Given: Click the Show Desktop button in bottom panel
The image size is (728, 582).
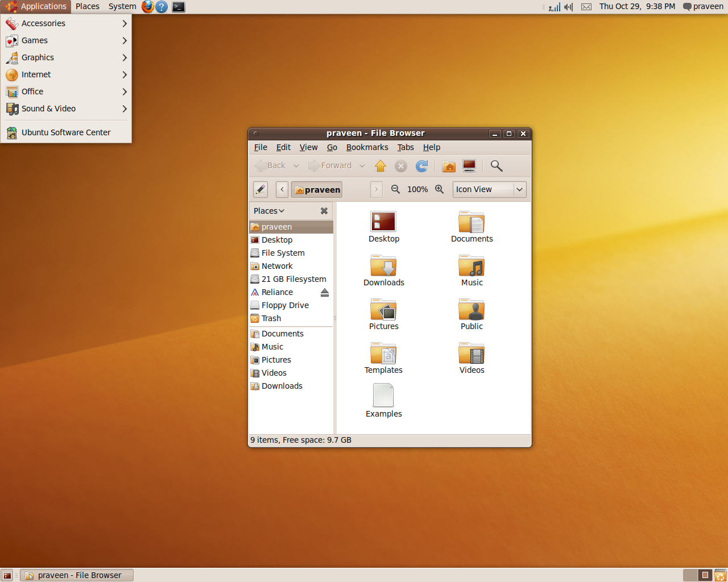Looking at the screenshot, I should click(7, 575).
